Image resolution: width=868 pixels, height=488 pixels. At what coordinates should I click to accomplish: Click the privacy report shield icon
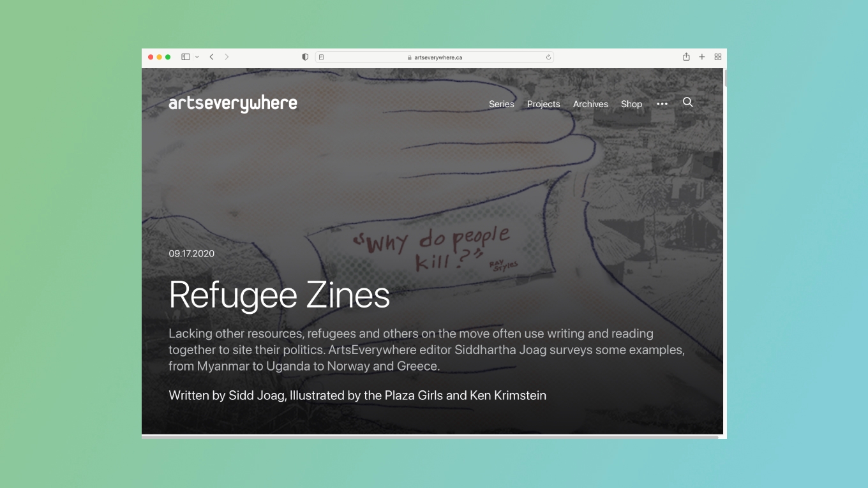[x=305, y=57]
